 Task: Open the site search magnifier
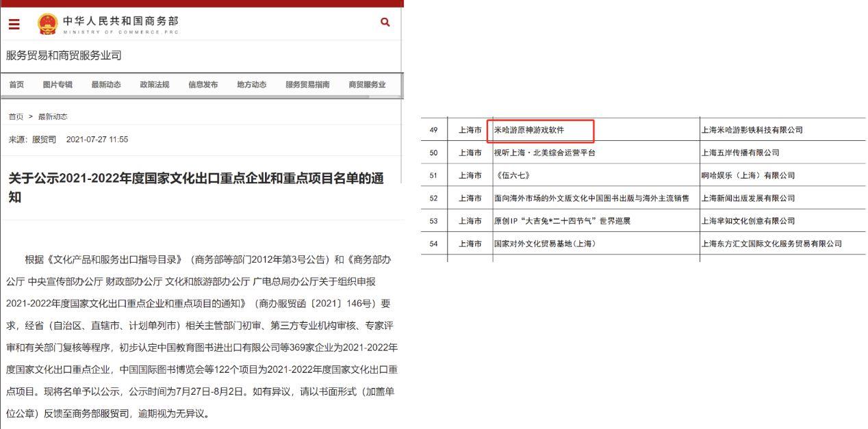point(385,22)
